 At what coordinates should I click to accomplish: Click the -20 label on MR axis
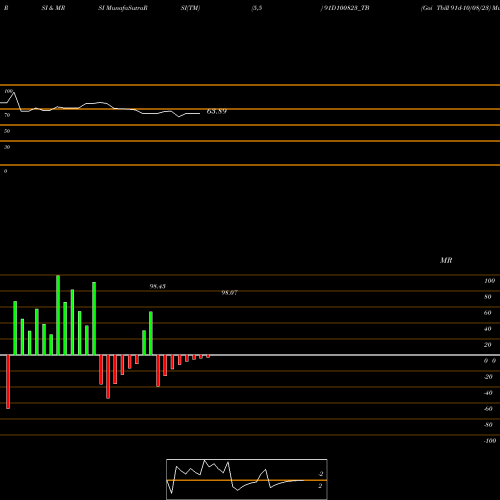[488, 377]
